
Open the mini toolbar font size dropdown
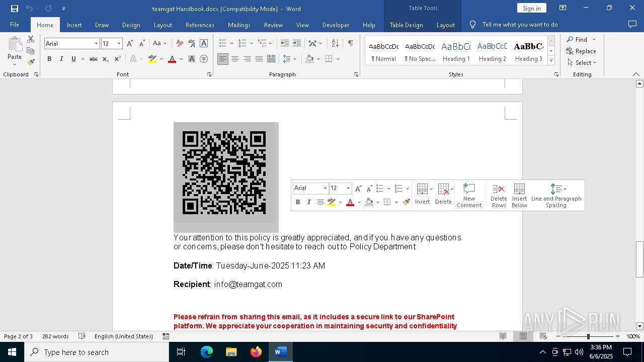348,188
